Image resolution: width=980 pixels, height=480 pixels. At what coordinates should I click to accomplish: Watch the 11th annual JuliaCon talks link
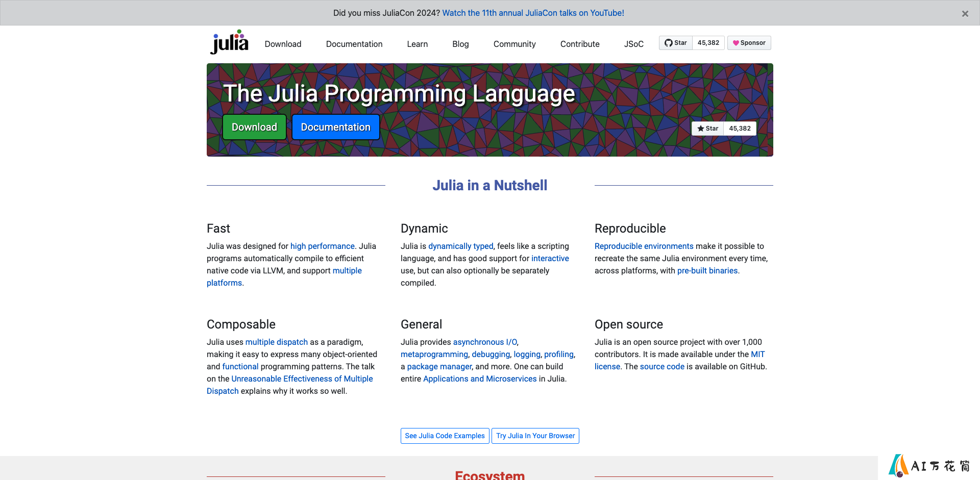click(x=533, y=13)
